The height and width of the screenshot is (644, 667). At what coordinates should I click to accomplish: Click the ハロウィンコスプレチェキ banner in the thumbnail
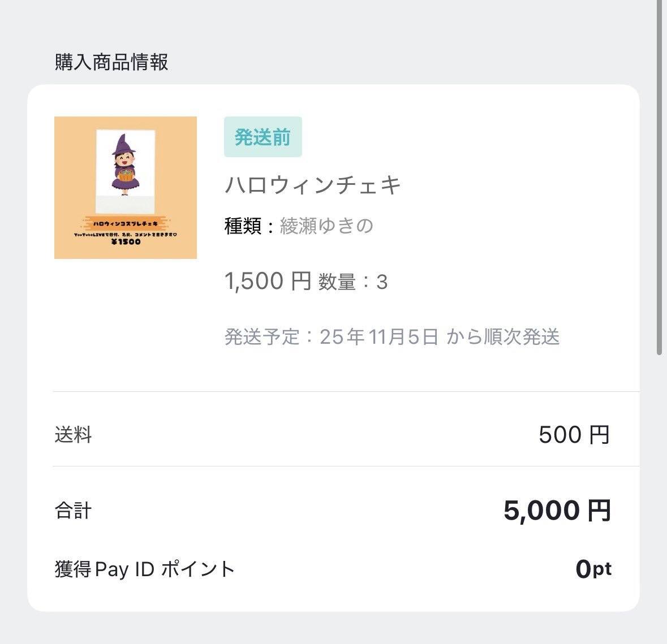tap(126, 224)
